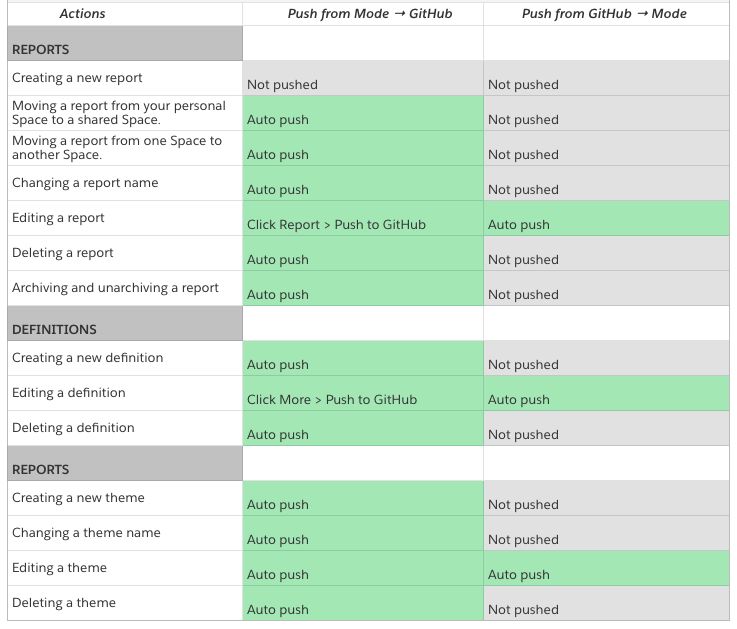
Task: Click 'Auto push' Mode→GitHub cell for Editing a theme
Action: pos(363,569)
